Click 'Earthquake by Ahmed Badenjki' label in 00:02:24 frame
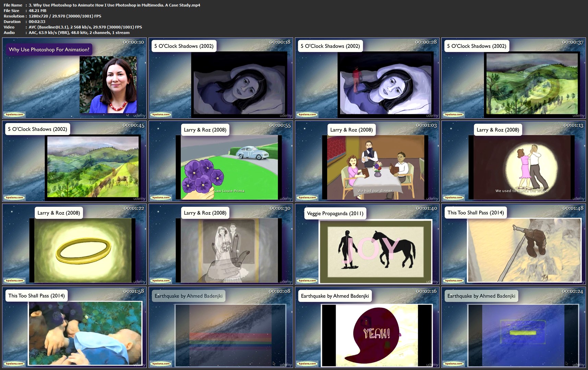Viewport: 588px width, 370px height. click(481, 296)
